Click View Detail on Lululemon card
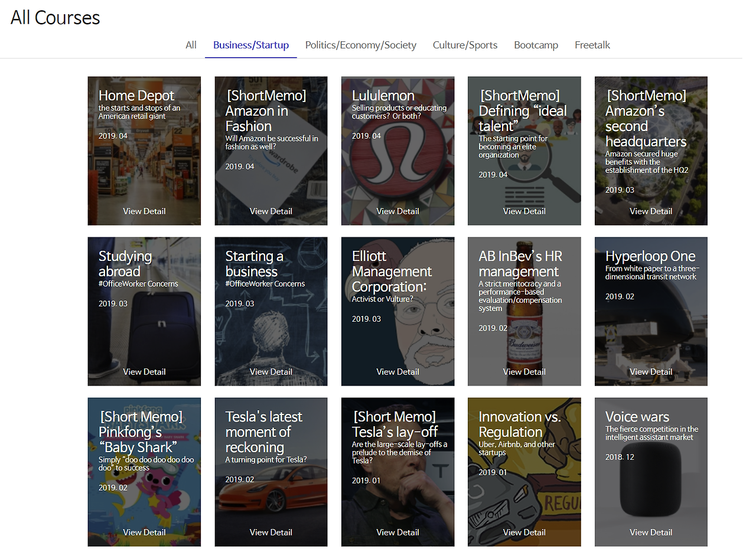The height and width of the screenshot is (549, 756). click(397, 211)
